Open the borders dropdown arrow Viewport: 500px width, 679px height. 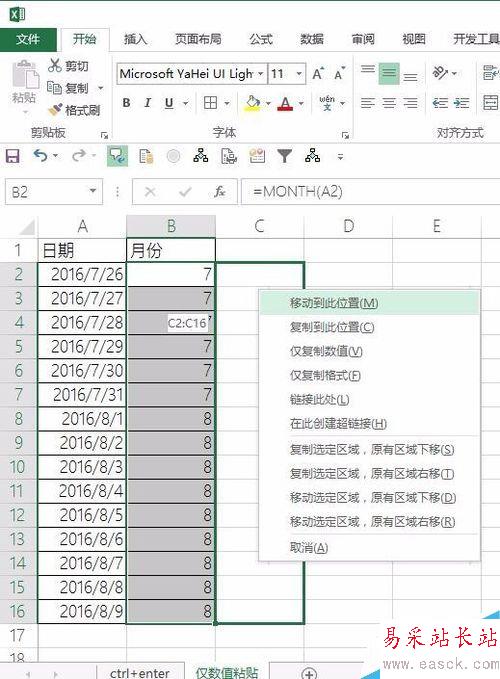tap(227, 103)
